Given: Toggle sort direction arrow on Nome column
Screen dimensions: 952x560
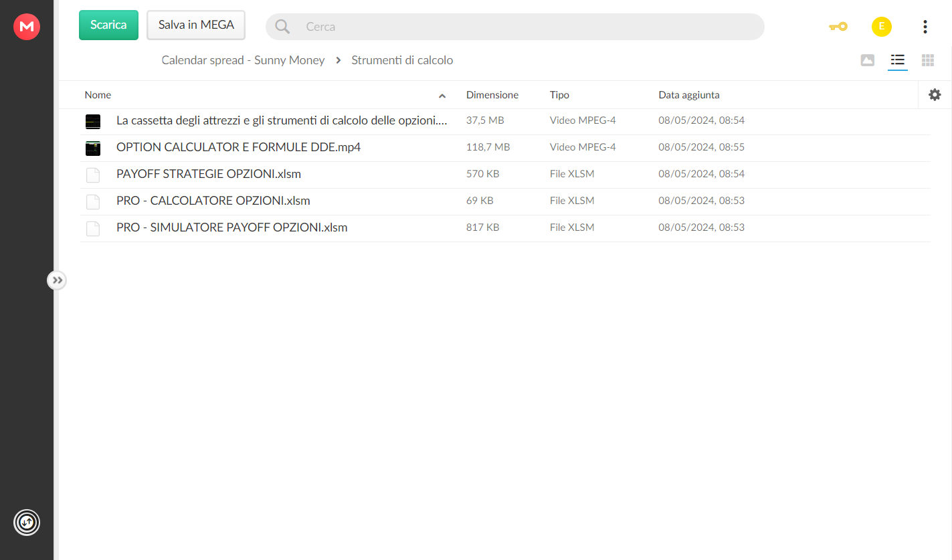Looking at the screenshot, I should pos(442,96).
